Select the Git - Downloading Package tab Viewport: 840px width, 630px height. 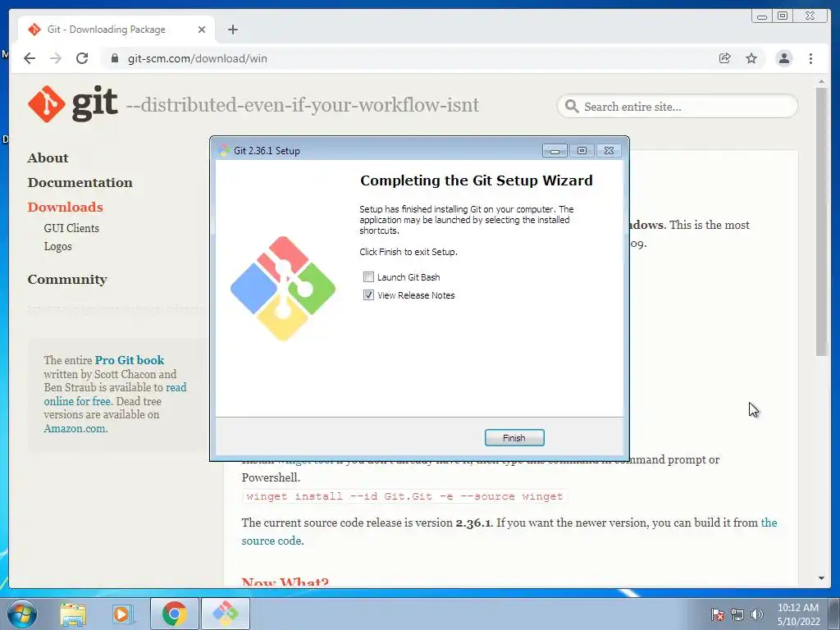pyautogui.click(x=116, y=30)
